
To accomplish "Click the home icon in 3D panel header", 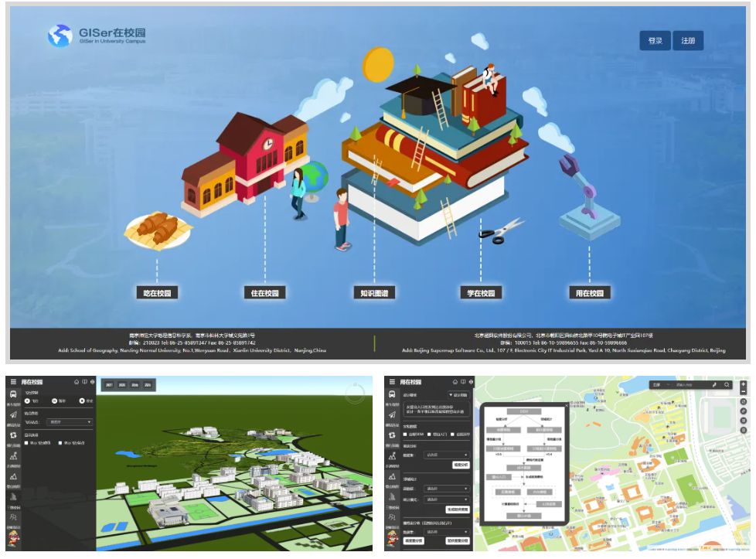I will [76, 382].
